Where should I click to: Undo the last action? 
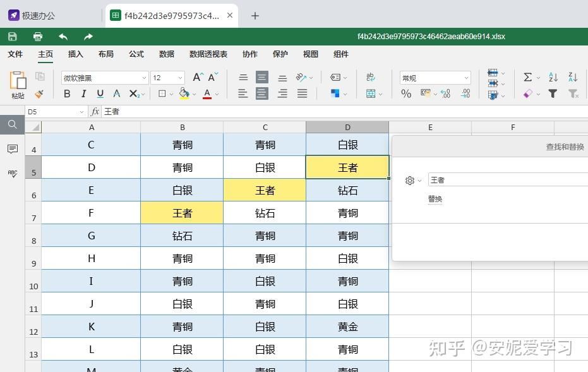pyautogui.click(x=63, y=37)
